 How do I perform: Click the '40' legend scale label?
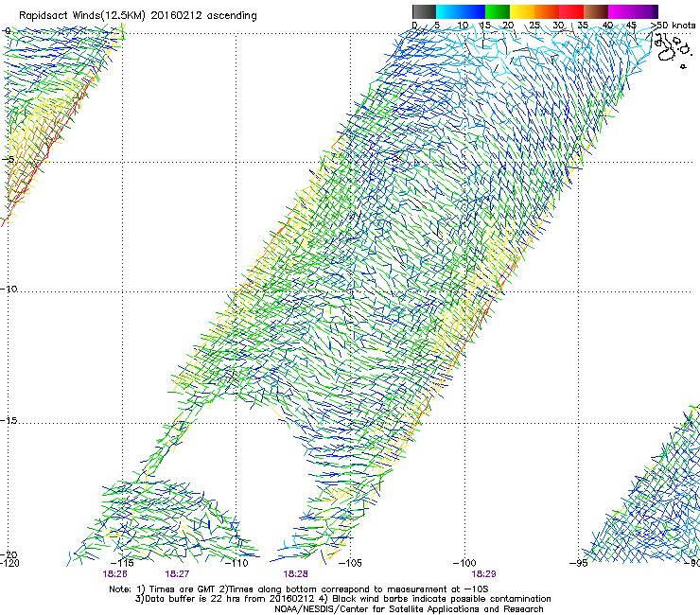(607, 25)
